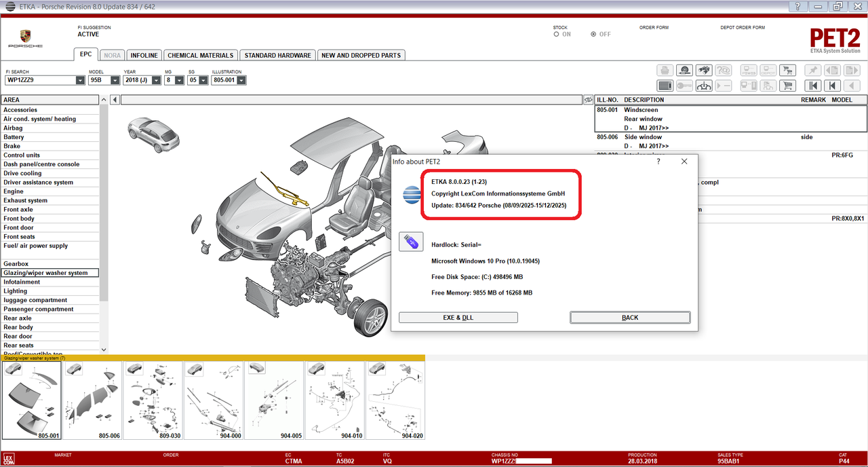The image size is (868, 467).
Task: Click the pushpin toolbar icon
Action: (x=812, y=70)
